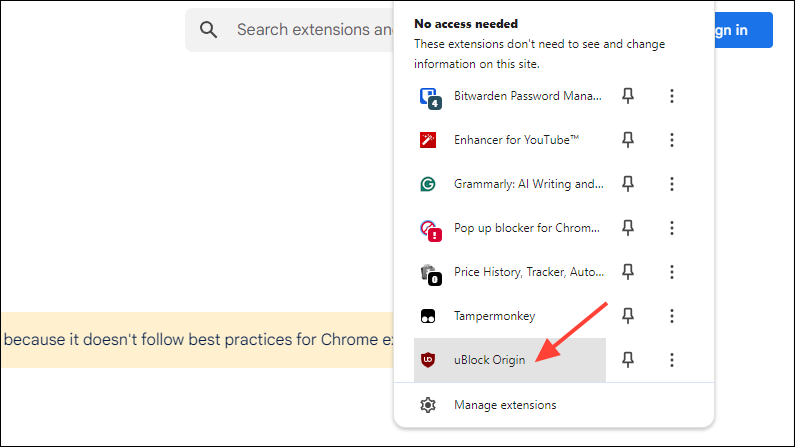795x447 pixels.
Task: Click the Grammarly extension icon
Action: pos(428,184)
